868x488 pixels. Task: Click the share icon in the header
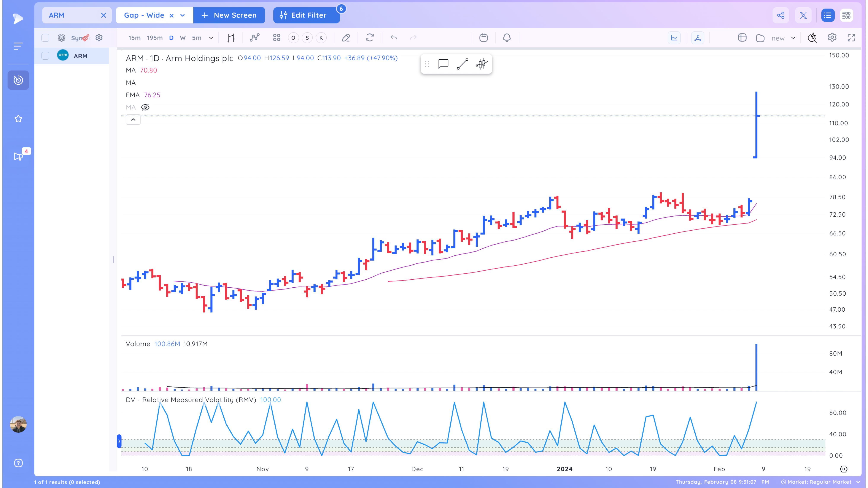pos(780,15)
